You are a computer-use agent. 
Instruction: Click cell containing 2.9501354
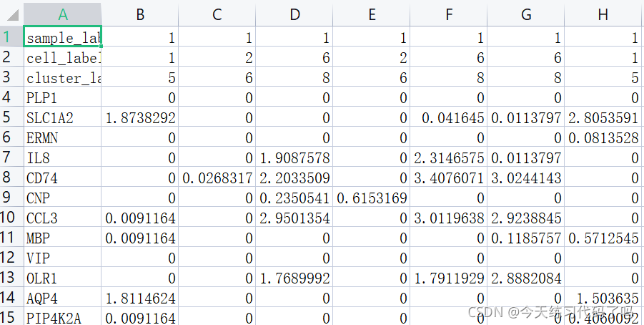pyautogui.click(x=294, y=217)
